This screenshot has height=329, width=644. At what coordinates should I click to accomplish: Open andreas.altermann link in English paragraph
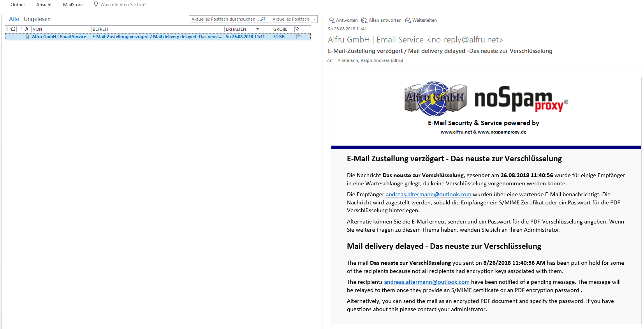point(427,282)
